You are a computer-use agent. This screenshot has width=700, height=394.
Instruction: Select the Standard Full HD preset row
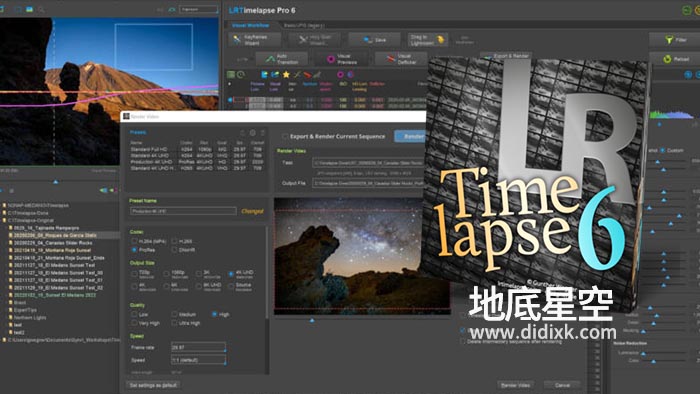(x=196, y=149)
